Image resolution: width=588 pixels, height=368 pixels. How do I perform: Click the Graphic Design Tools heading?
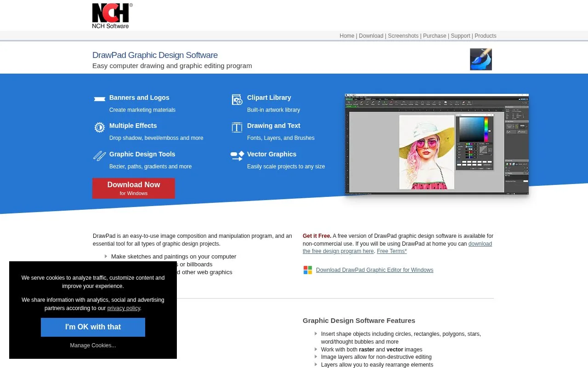142,154
